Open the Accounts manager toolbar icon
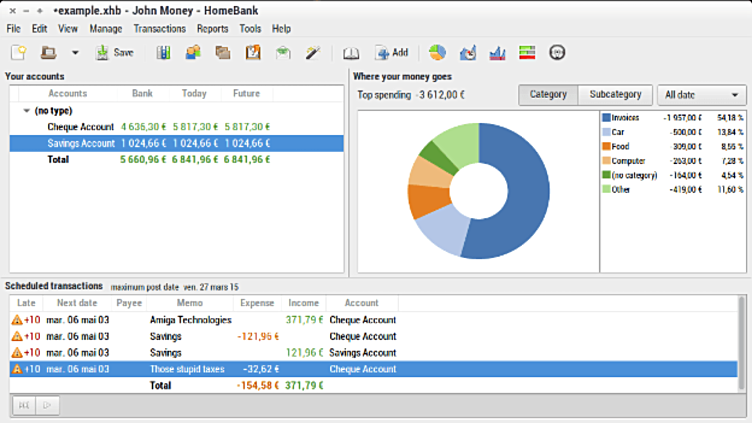The width and height of the screenshot is (752, 423). pos(163,52)
